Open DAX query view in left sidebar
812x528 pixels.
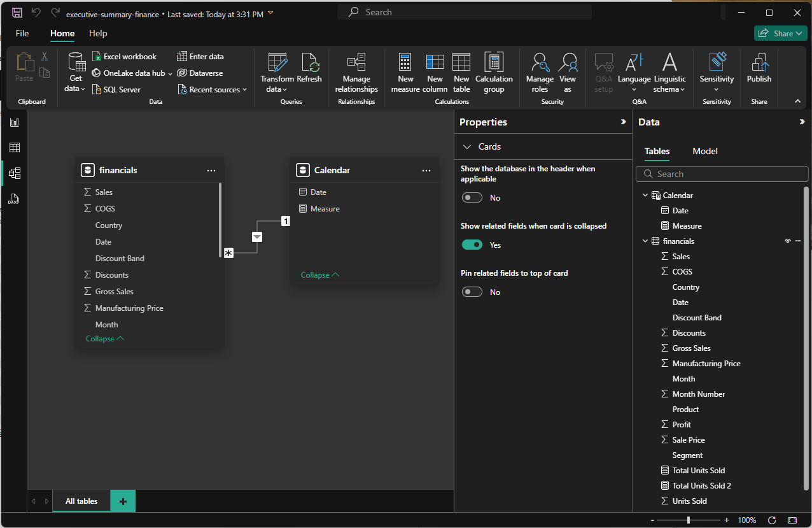point(14,199)
